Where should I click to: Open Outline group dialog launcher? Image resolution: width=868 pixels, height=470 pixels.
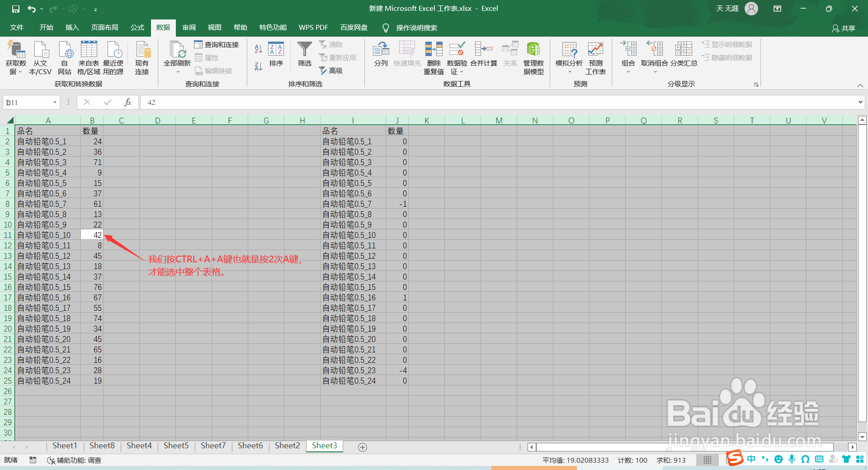(x=756, y=85)
